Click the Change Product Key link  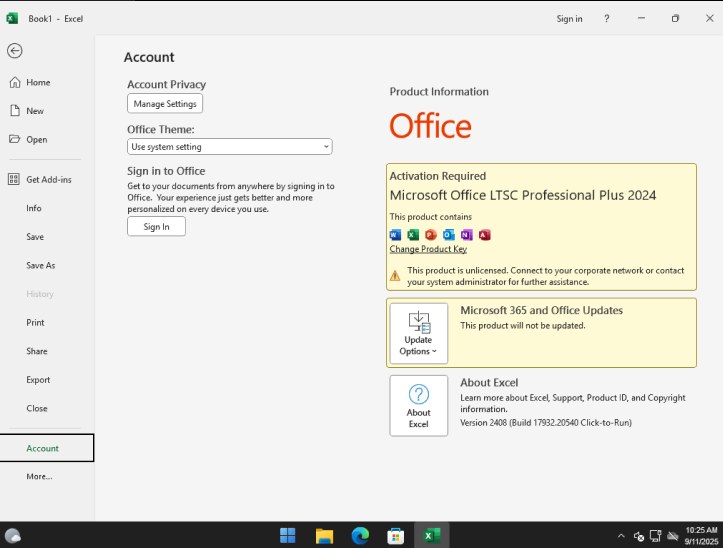pyautogui.click(x=428, y=249)
